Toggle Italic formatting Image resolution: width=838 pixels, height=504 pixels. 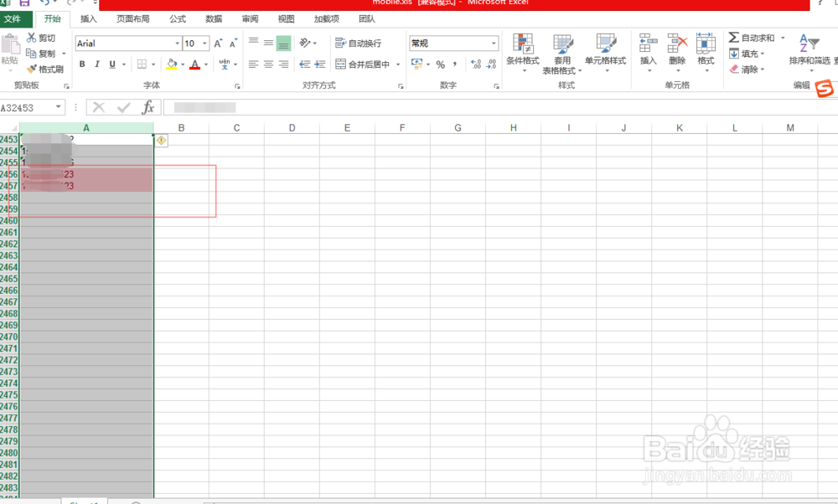[x=96, y=64]
